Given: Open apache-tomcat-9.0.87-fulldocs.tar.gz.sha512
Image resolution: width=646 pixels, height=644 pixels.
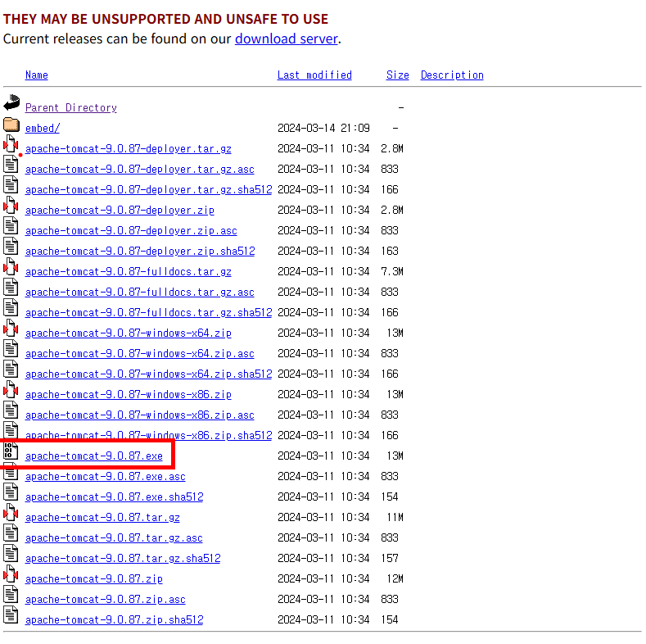Looking at the screenshot, I should click(x=149, y=312).
